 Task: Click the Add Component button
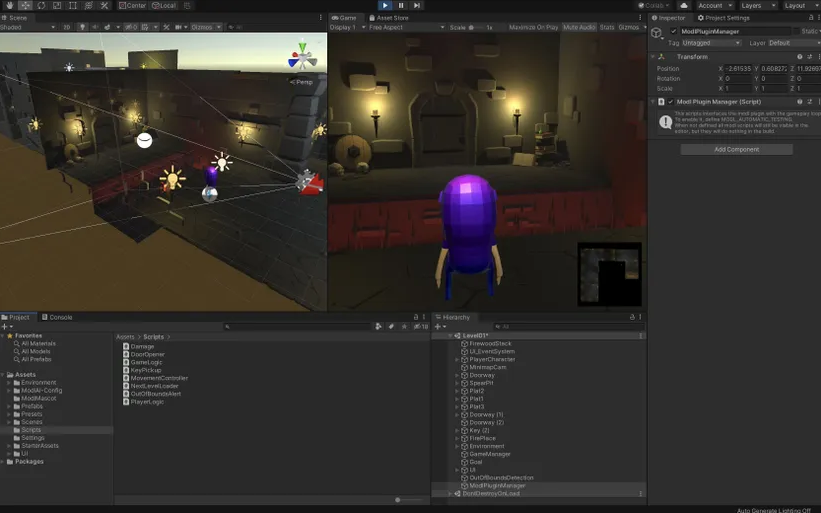tap(736, 149)
